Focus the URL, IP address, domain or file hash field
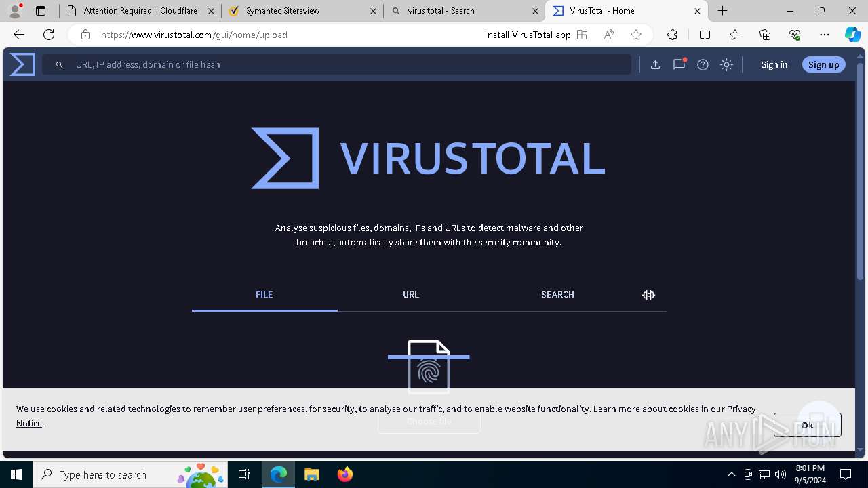The image size is (868, 488). coord(337,64)
